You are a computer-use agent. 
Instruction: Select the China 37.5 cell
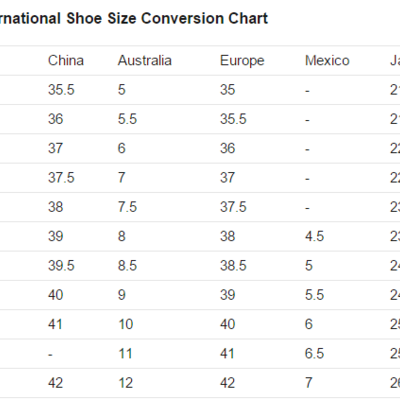(x=61, y=178)
